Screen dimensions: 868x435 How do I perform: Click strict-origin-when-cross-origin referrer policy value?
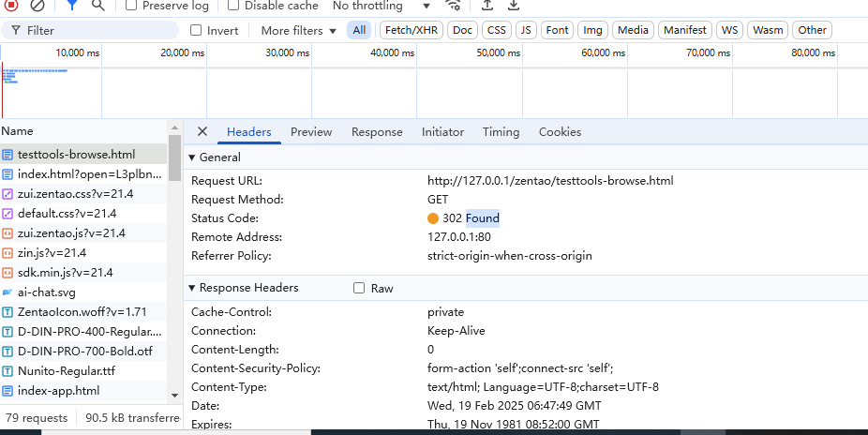point(510,256)
